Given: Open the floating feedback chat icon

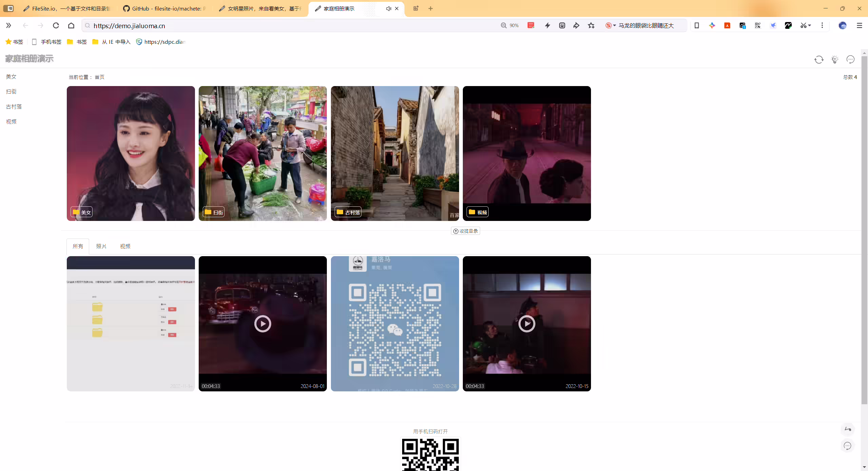Looking at the screenshot, I should 848,446.
